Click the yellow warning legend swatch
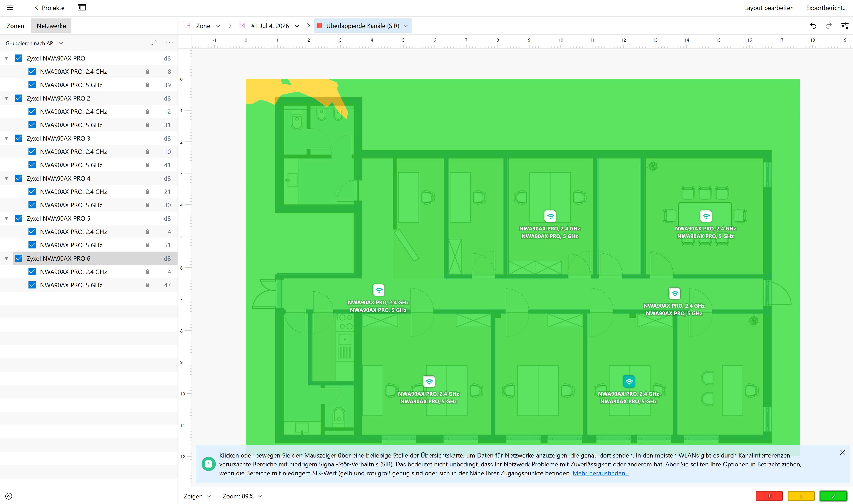 click(x=801, y=496)
